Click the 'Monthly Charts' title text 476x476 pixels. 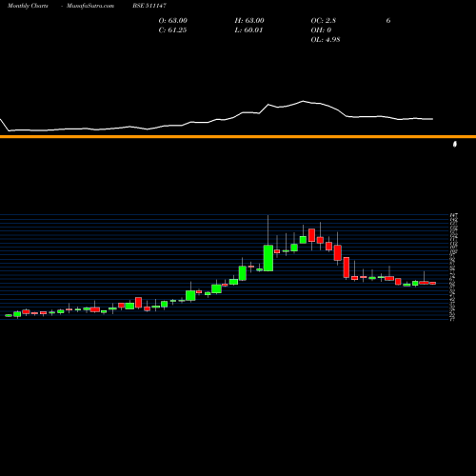tap(28, 6)
